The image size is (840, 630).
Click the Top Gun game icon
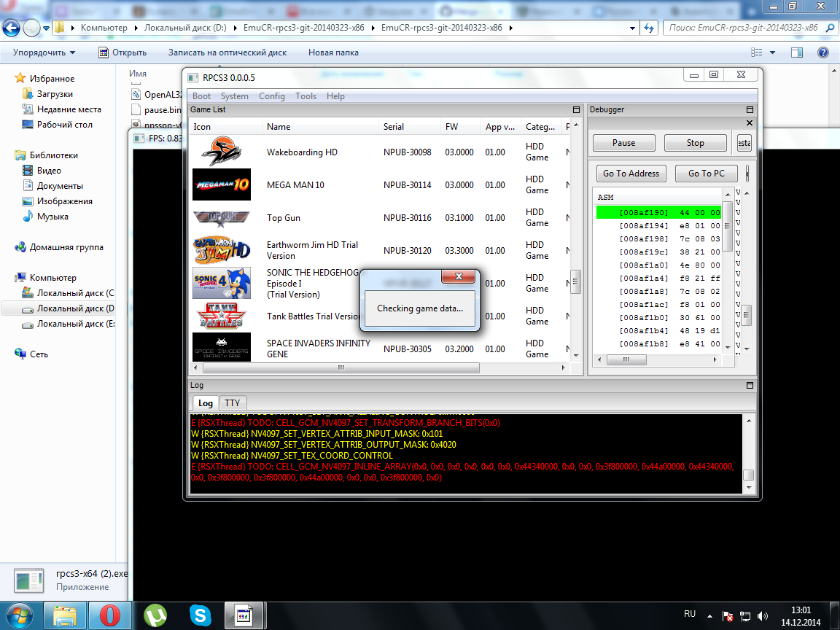pos(222,218)
